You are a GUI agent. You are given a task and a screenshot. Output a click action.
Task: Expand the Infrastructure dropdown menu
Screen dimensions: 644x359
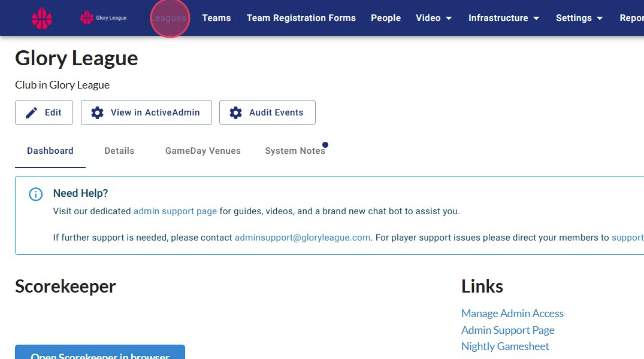(504, 18)
